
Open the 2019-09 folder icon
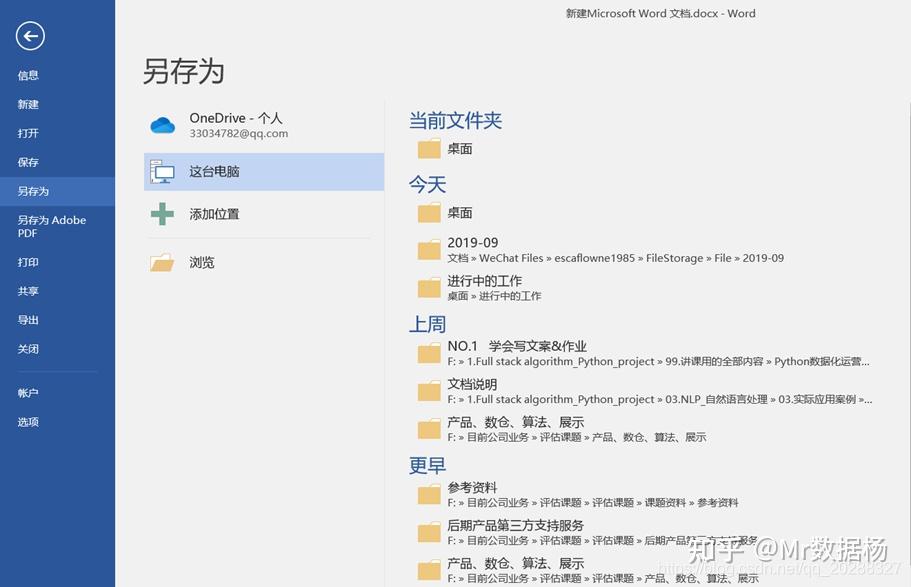(429, 250)
